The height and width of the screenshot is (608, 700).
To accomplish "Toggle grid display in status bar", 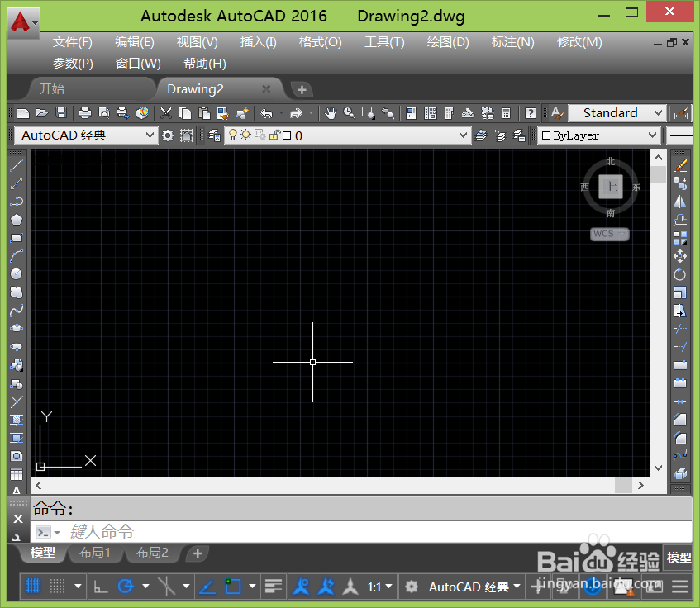I will pyautogui.click(x=33, y=586).
